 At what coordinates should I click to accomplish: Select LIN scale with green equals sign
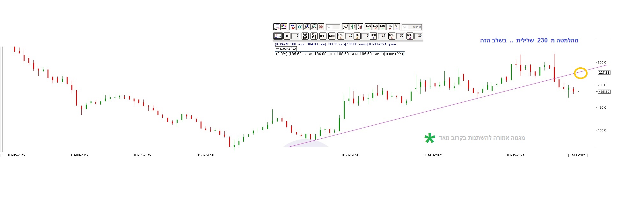click(x=383, y=27)
